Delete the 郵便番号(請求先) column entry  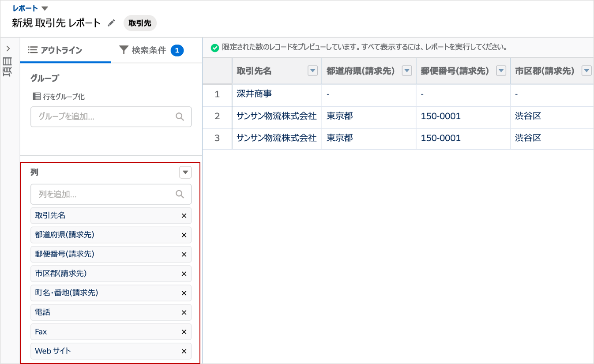[184, 255]
